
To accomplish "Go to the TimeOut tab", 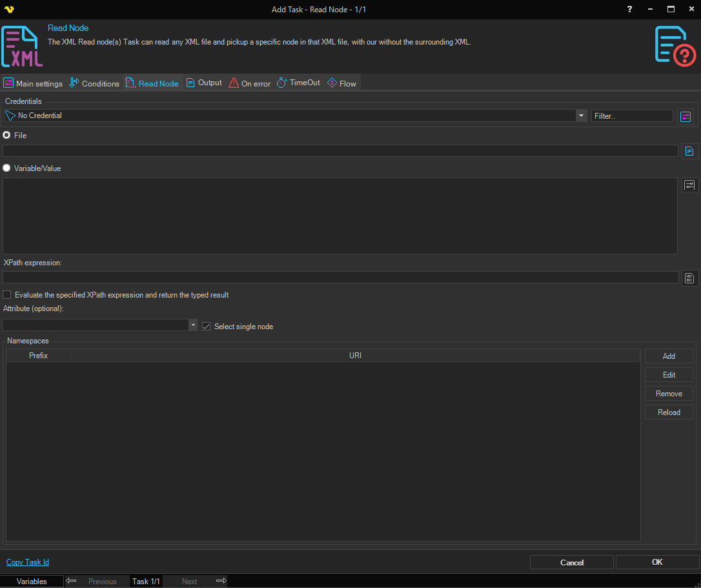I will pos(298,83).
